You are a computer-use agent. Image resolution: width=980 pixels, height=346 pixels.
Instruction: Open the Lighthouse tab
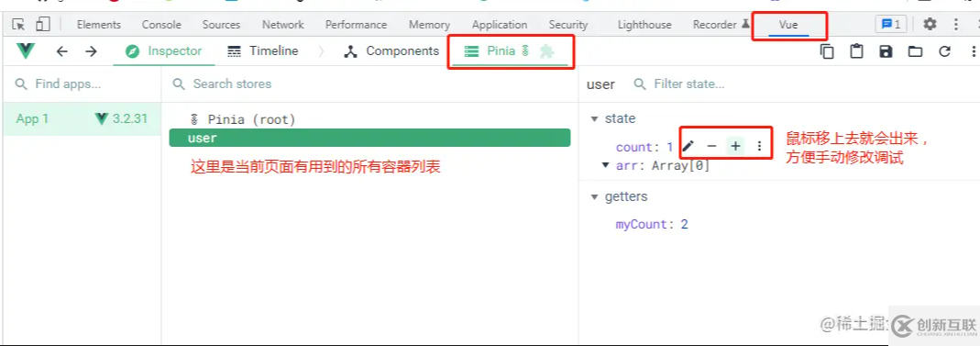click(644, 25)
